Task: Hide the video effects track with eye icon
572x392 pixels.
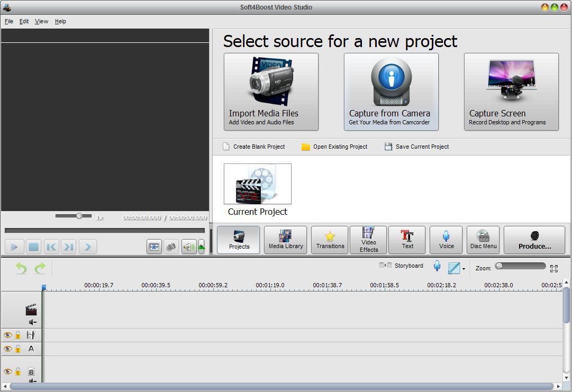Action: tap(7, 335)
